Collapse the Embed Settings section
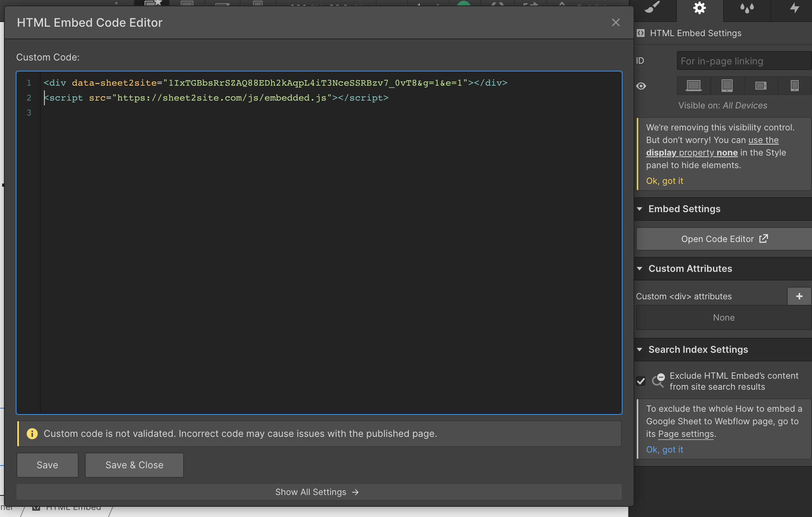 [x=684, y=209]
